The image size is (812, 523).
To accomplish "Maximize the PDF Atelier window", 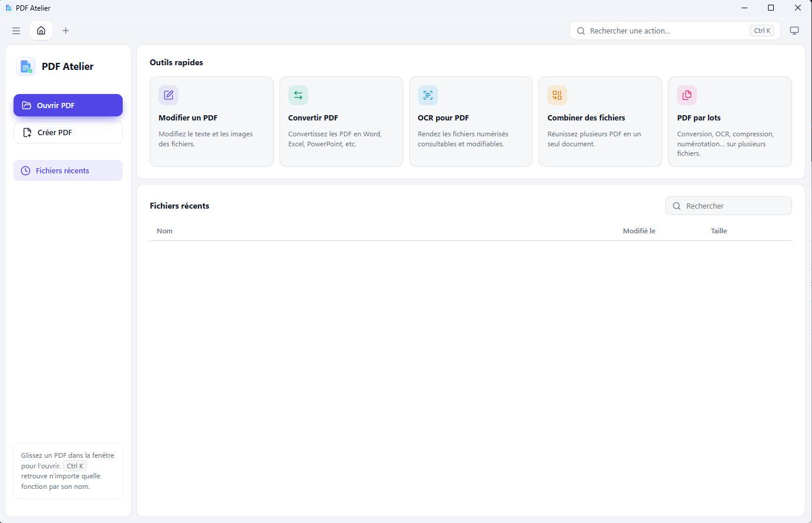I will point(771,8).
